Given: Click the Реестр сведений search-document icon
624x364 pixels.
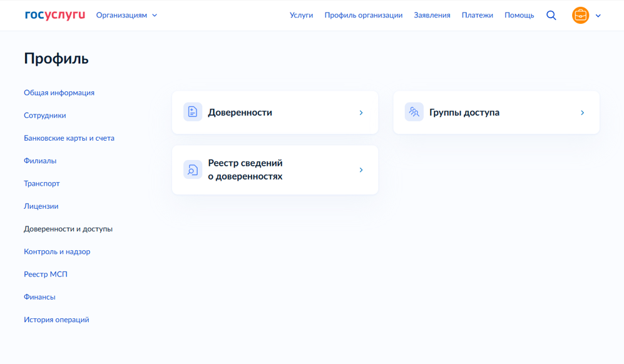Looking at the screenshot, I should [x=193, y=170].
